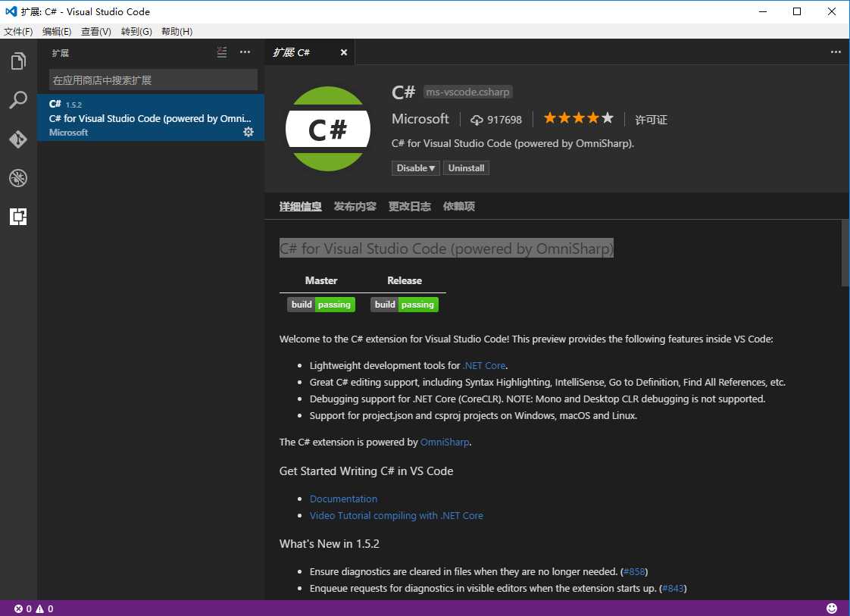Screen dimensions: 850x616
Task: Open the OmniSharp link
Action: 445,442
